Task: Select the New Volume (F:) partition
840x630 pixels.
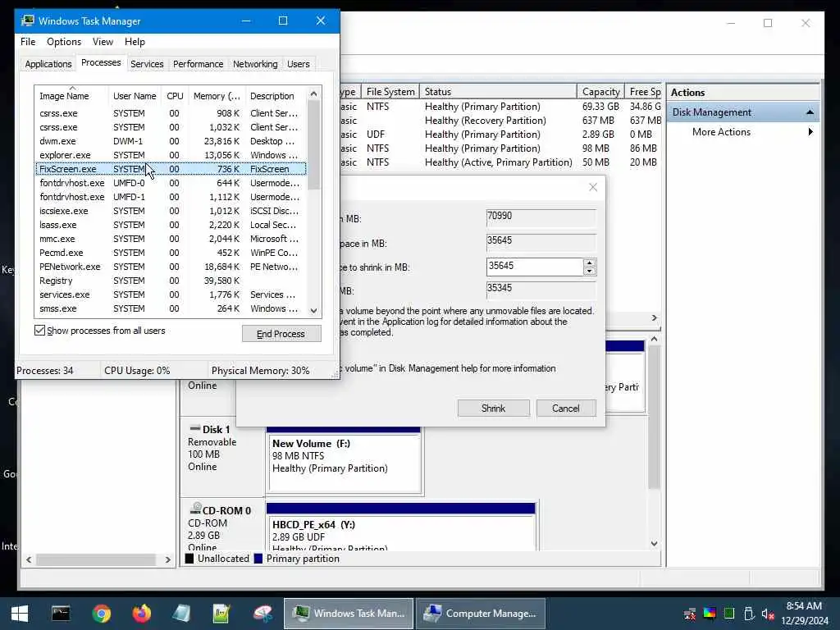Action: coord(345,462)
